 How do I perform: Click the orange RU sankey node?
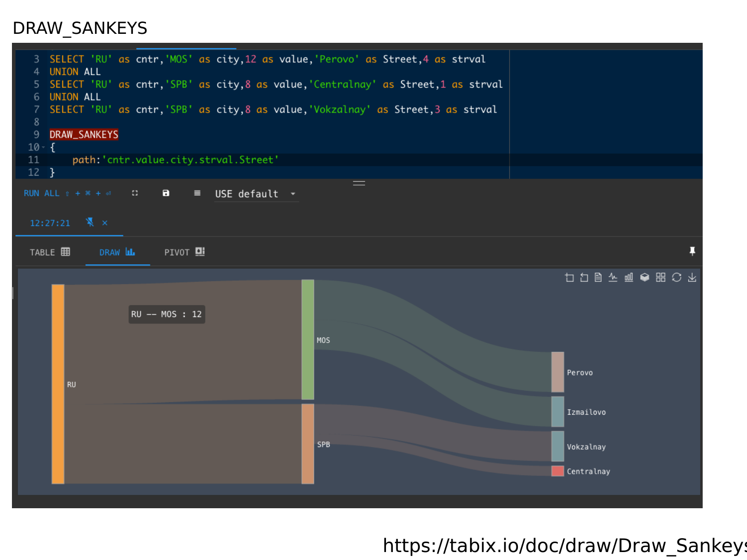click(x=58, y=384)
